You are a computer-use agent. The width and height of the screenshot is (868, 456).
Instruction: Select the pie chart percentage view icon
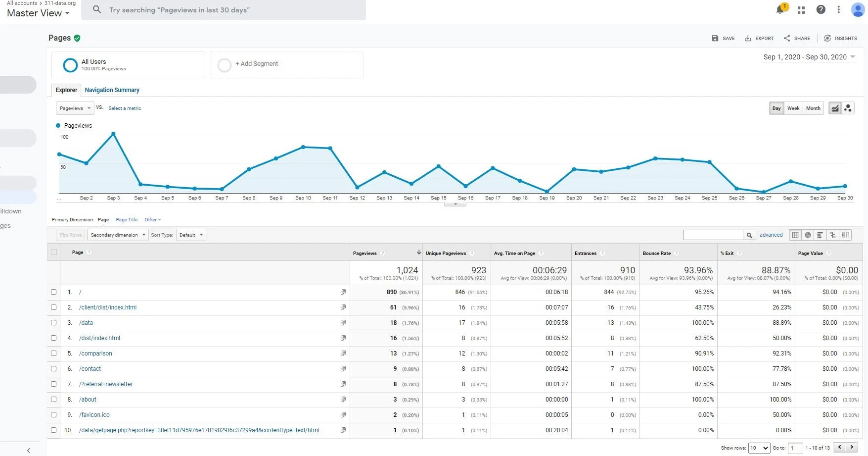click(x=808, y=235)
